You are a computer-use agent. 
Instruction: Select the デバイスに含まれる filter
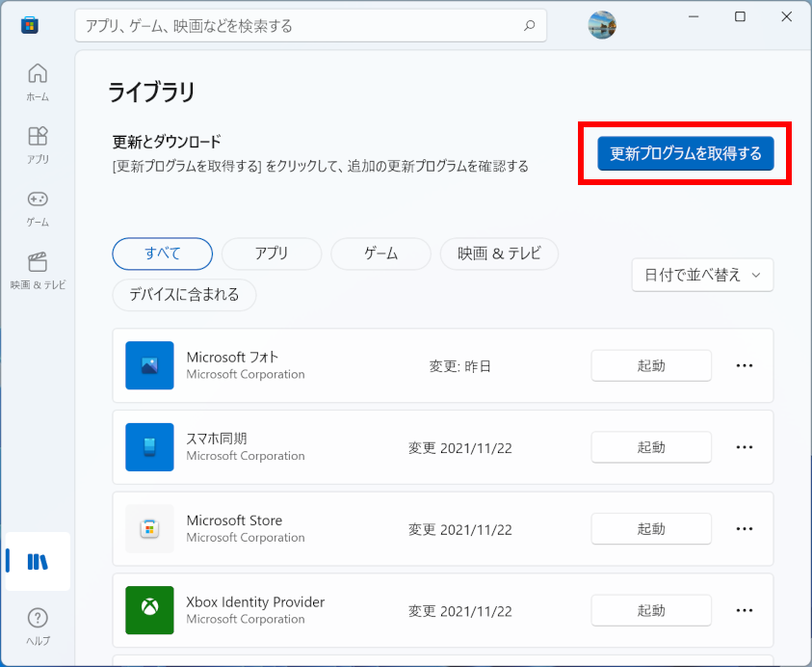[x=184, y=294]
